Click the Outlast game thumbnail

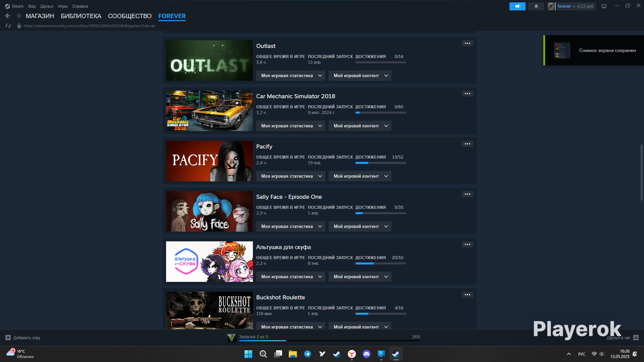[209, 60]
